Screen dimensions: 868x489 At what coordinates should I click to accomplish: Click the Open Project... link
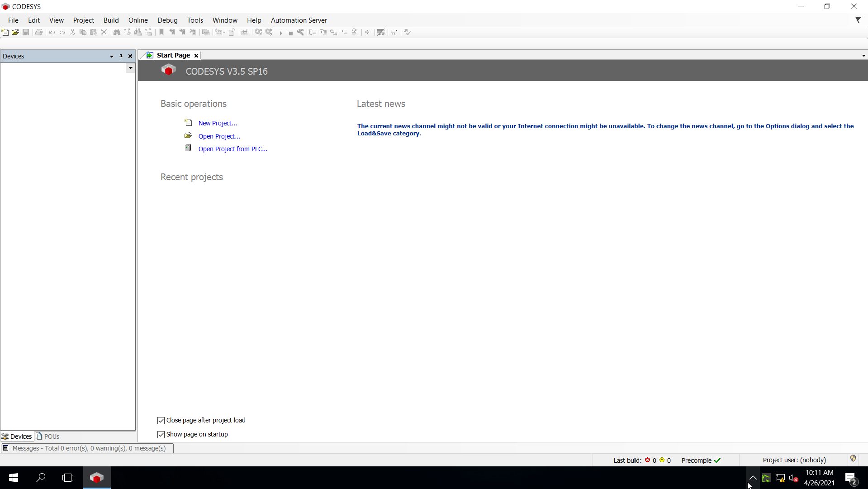[219, 136]
